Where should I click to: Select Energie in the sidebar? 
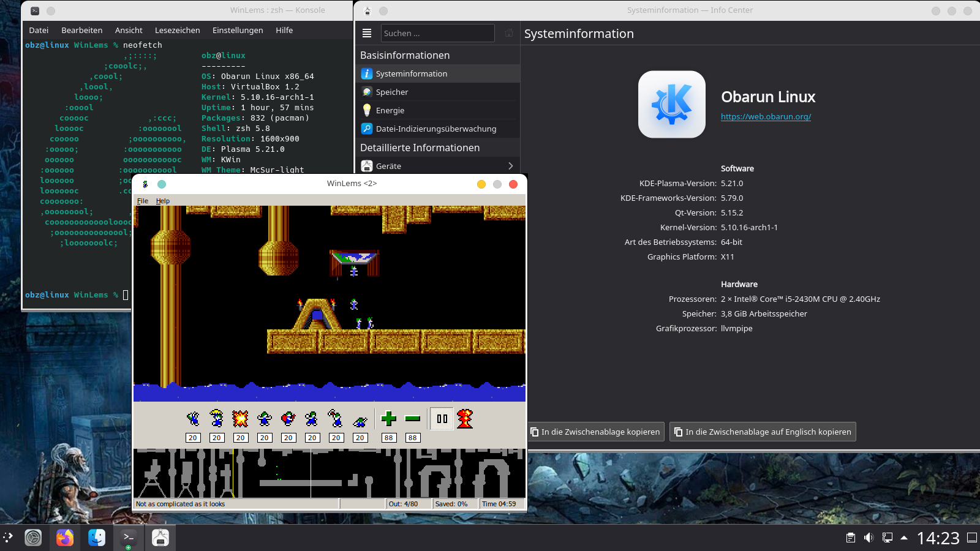click(437, 110)
